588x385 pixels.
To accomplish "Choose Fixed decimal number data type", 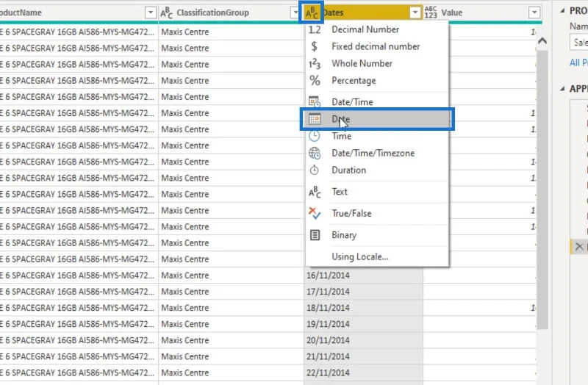I will coord(377,46).
